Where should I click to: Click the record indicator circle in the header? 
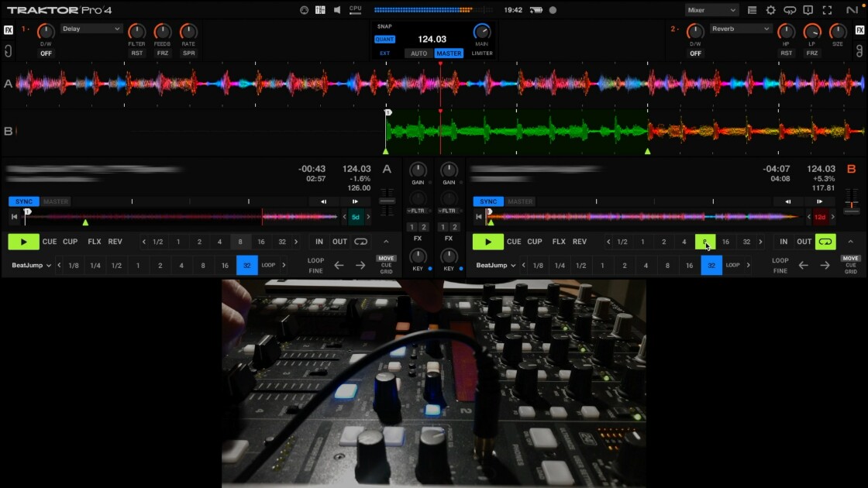[553, 10]
